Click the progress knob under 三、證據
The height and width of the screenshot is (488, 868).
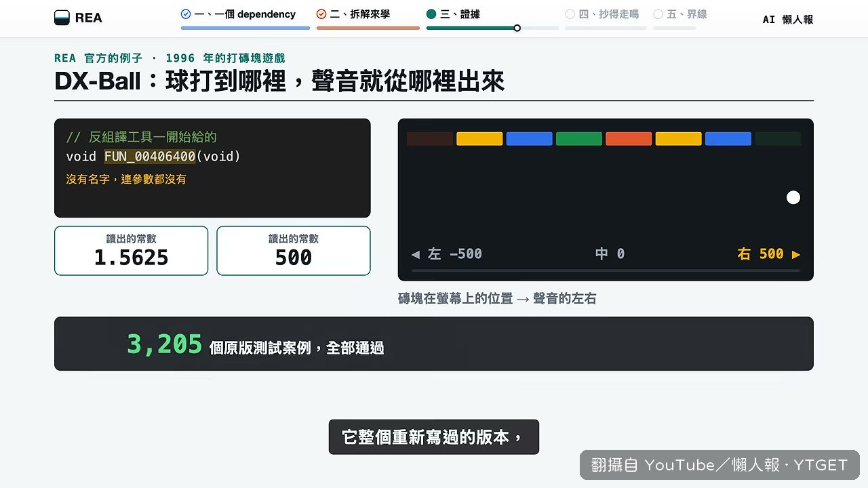(517, 28)
